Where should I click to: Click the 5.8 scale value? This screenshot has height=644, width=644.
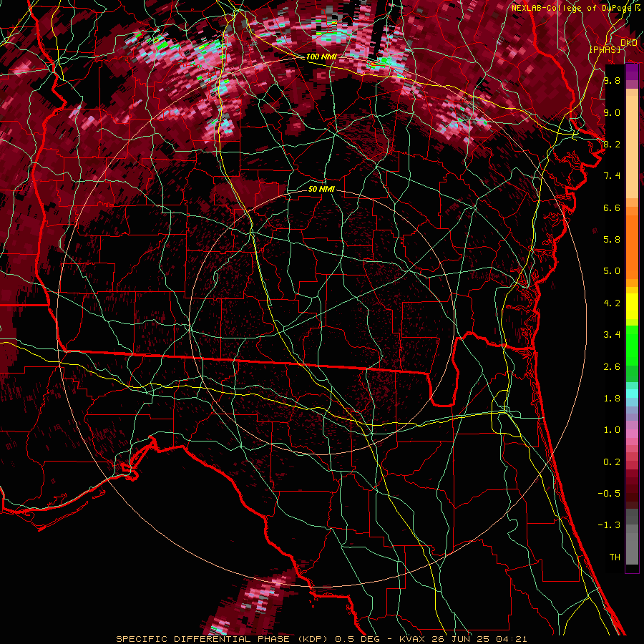point(612,240)
